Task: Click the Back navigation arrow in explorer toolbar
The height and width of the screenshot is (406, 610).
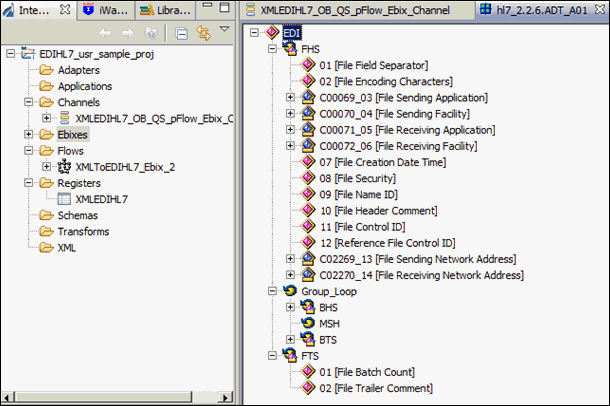Action: [105, 33]
